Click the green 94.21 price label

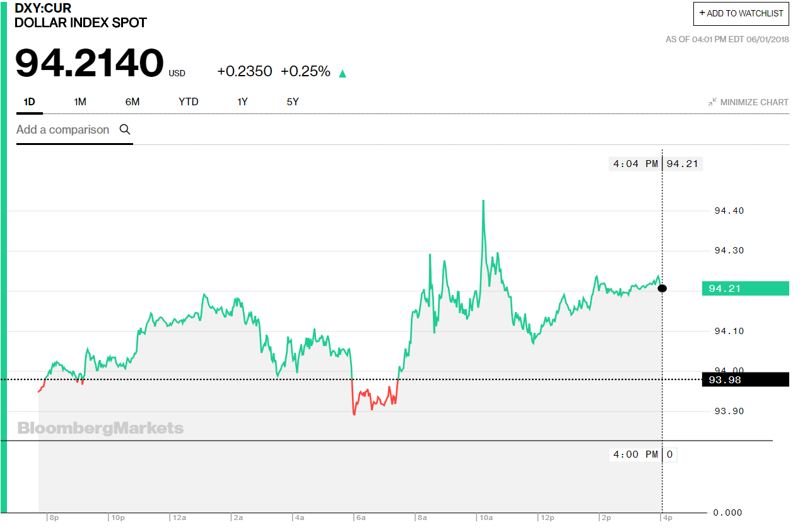click(x=745, y=288)
